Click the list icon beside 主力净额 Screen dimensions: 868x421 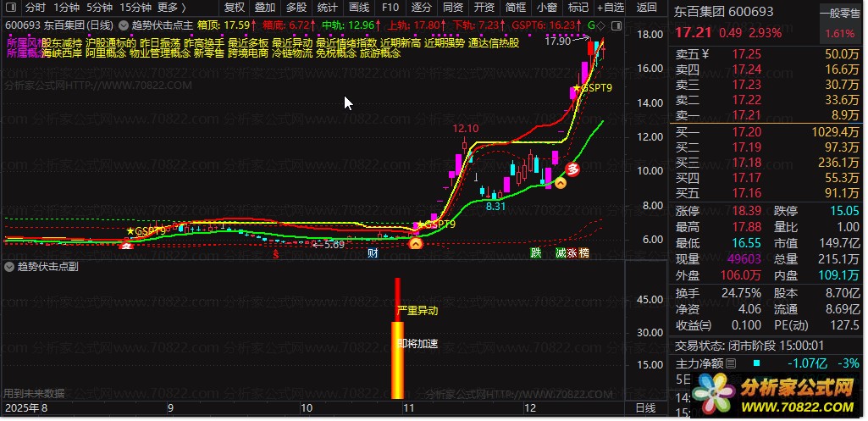pyautogui.click(x=731, y=363)
